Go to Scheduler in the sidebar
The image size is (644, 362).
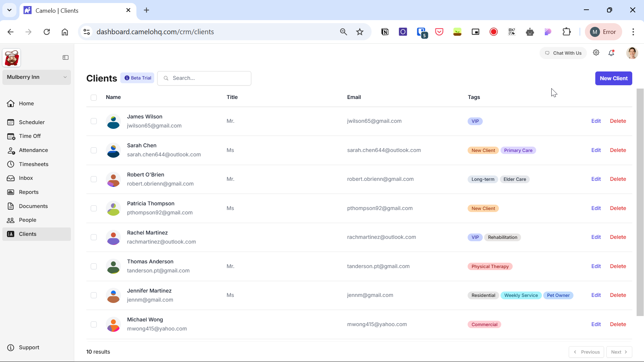coord(32,122)
